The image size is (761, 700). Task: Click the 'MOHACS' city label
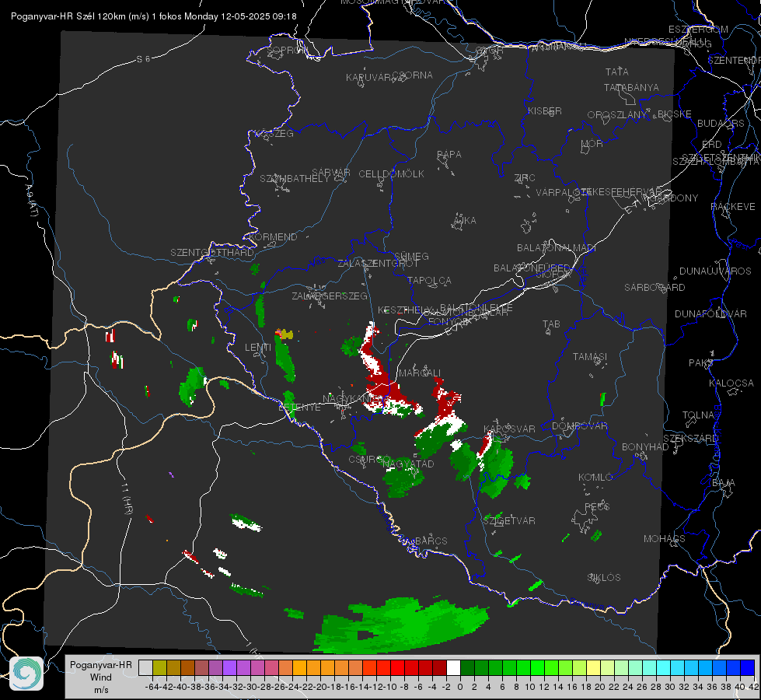click(x=665, y=539)
